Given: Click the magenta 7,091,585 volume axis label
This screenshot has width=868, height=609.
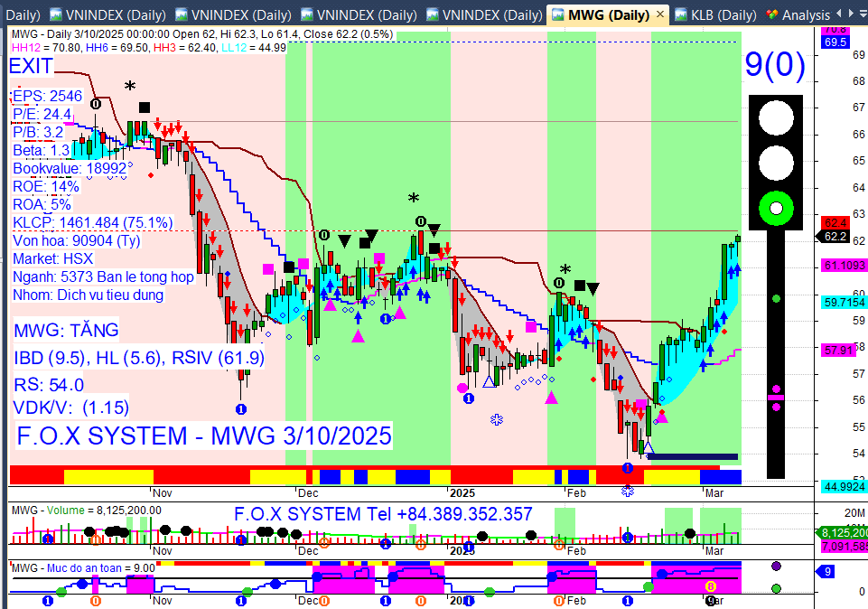Looking at the screenshot, I should [845, 547].
